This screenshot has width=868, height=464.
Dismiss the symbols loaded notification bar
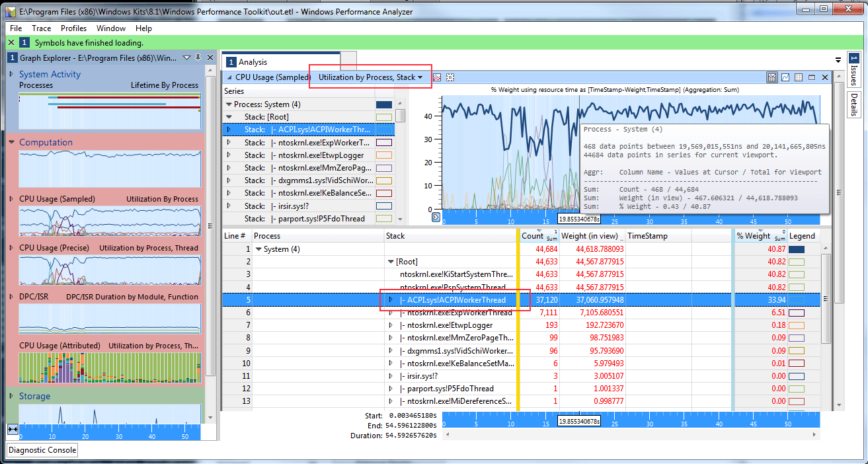pos(12,43)
